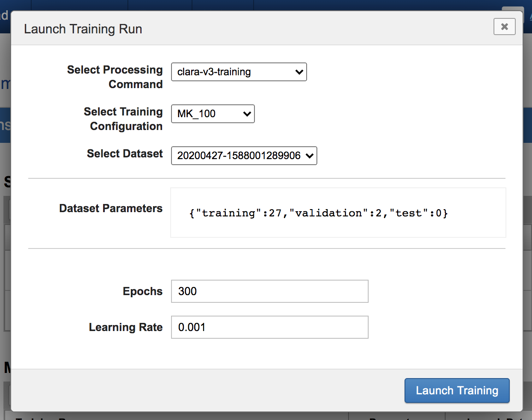
Task: Click the chevron arrow beside MK_100
Action: (247, 114)
